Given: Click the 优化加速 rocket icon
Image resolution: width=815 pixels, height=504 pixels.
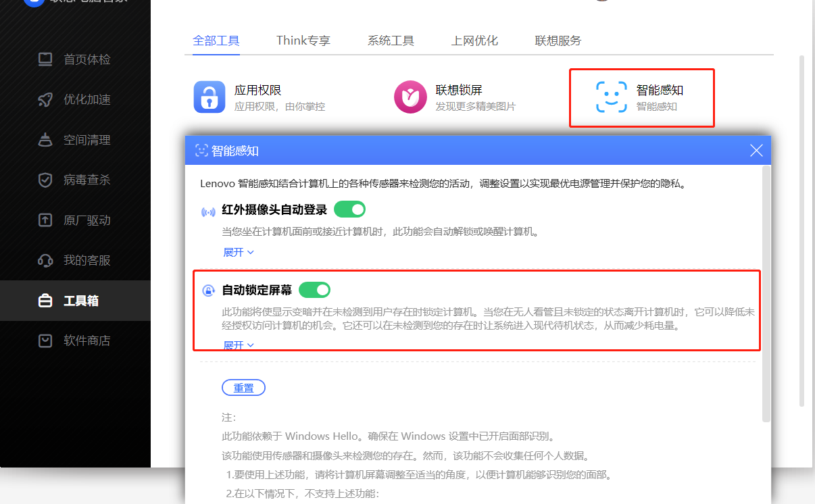Looking at the screenshot, I should click(x=45, y=100).
